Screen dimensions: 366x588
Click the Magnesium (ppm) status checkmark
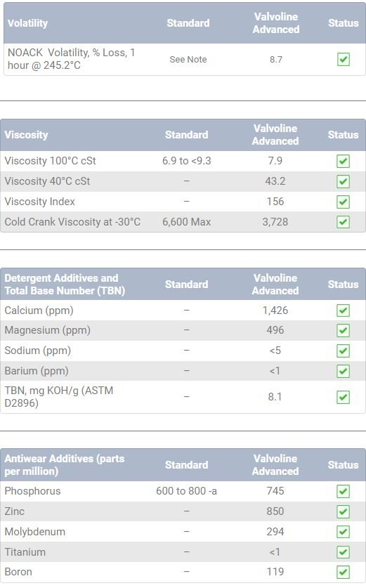tap(343, 331)
